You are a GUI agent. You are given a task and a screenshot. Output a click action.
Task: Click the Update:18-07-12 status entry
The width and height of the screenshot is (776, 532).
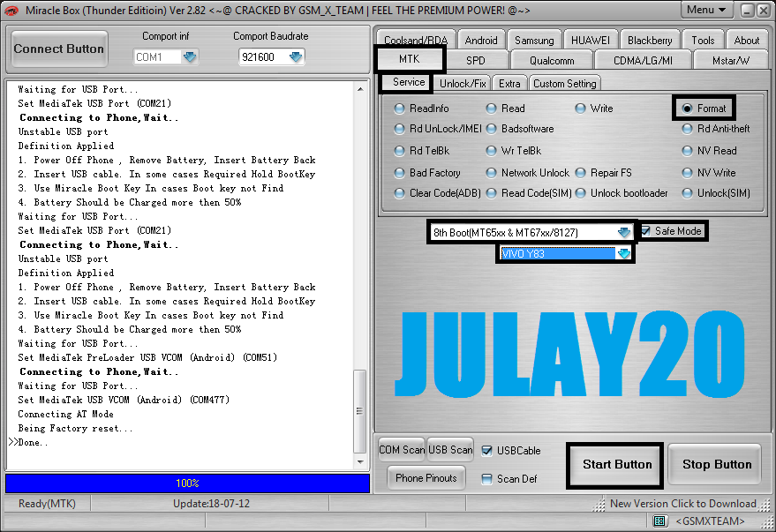(x=211, y=504)
